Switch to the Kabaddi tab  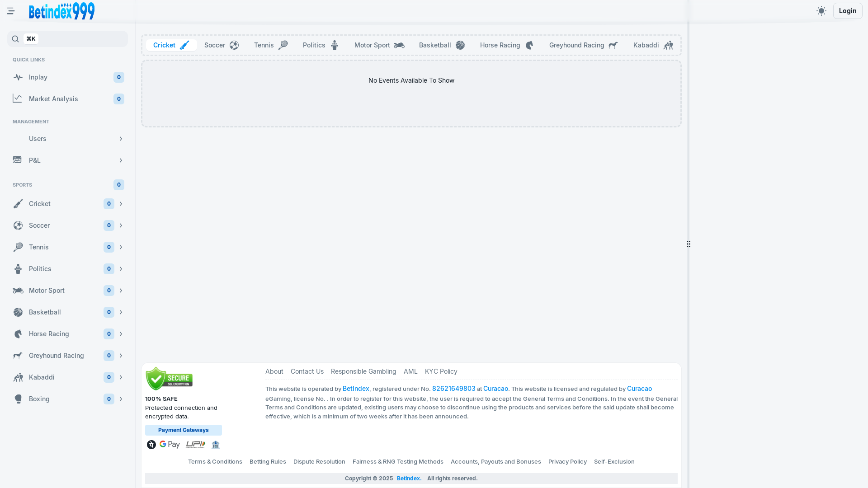coord(653,45)
